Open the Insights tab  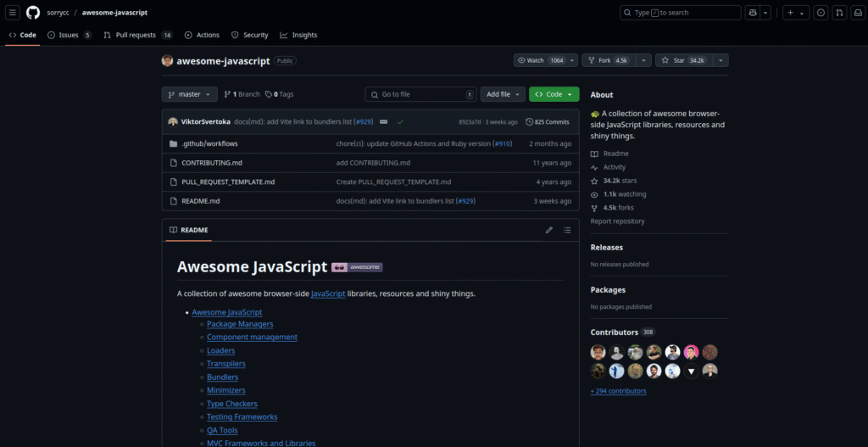pos(298,35)
